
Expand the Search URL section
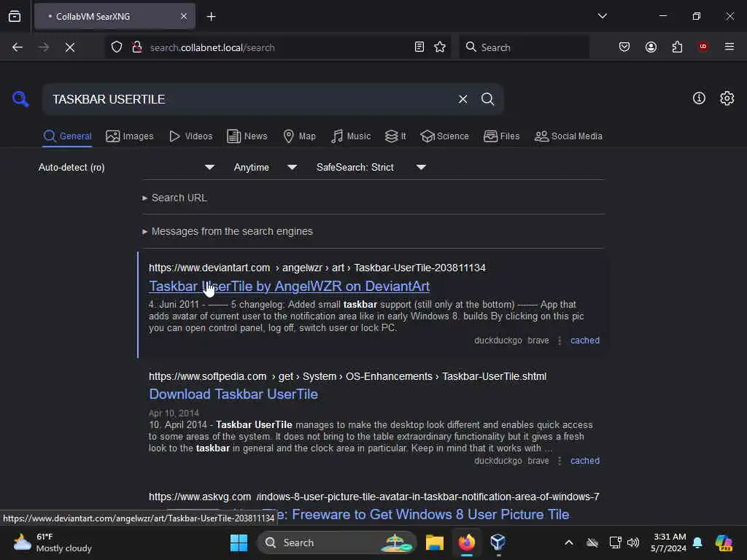tap(175, 198)
